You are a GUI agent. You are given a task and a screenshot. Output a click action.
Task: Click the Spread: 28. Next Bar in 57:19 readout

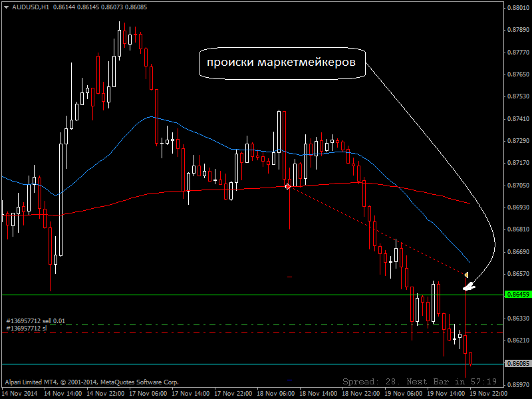coord(420,382)
